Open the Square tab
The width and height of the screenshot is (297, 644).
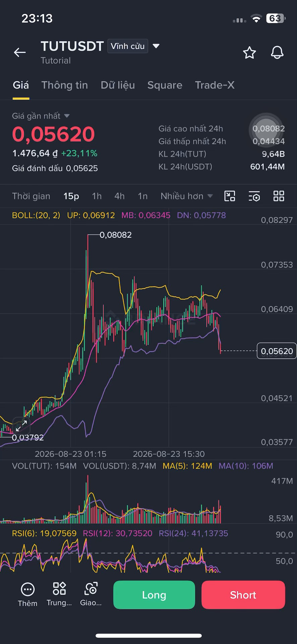pyautogui.click(x=165, y=85)
